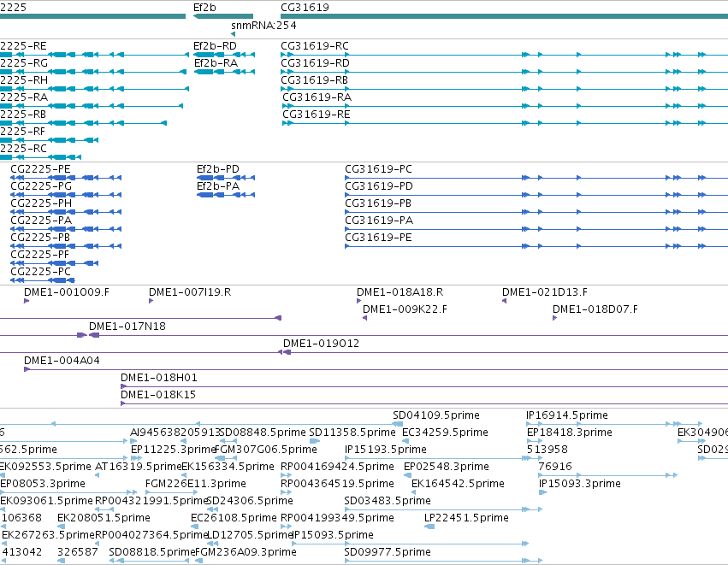Click the EP08053.3prime EST label
Screen dimensions: 728x565
click(43, 485)
